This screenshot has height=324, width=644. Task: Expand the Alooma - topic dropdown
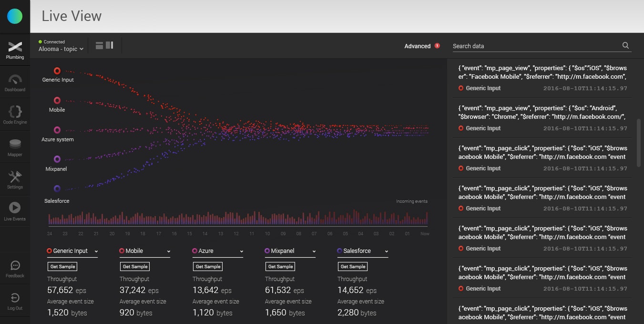[x=61, y=49]
